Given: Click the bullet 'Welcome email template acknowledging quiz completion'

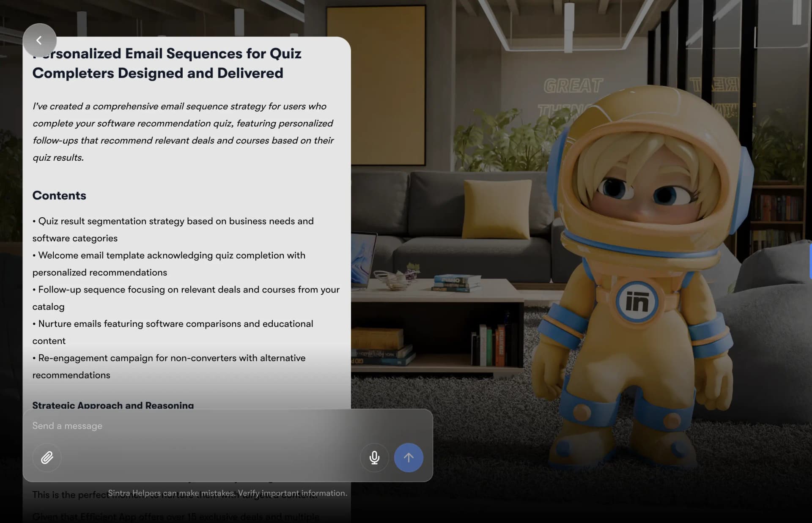Looking at the screenshot, I should click(x=169, y=264).
